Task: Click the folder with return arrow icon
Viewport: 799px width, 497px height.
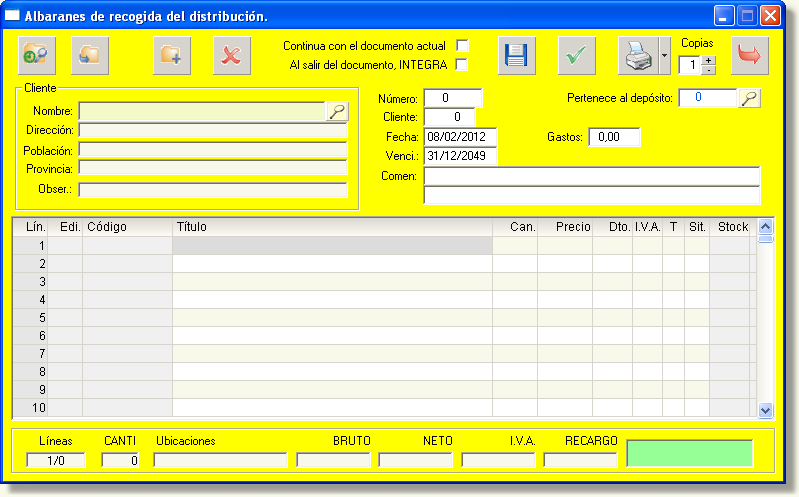Action: click(90, 56)
